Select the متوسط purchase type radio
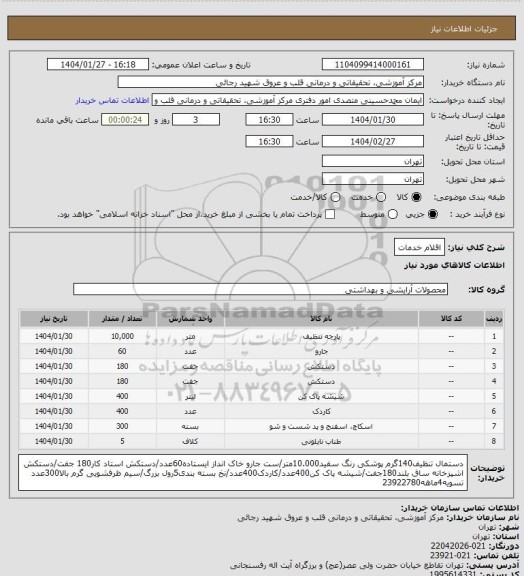The height and width of the screenshot is (576, 524). pos(392,214)
